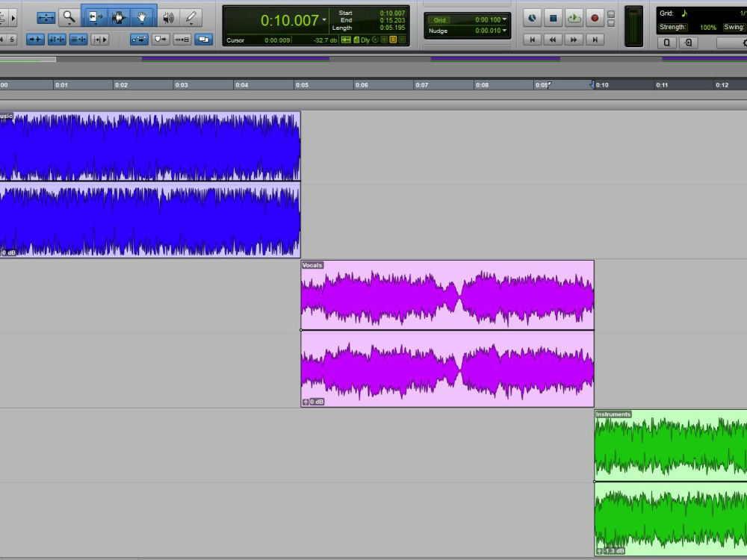
Task: Click the 0:05 ruler mark
Action: pos(302,85)
